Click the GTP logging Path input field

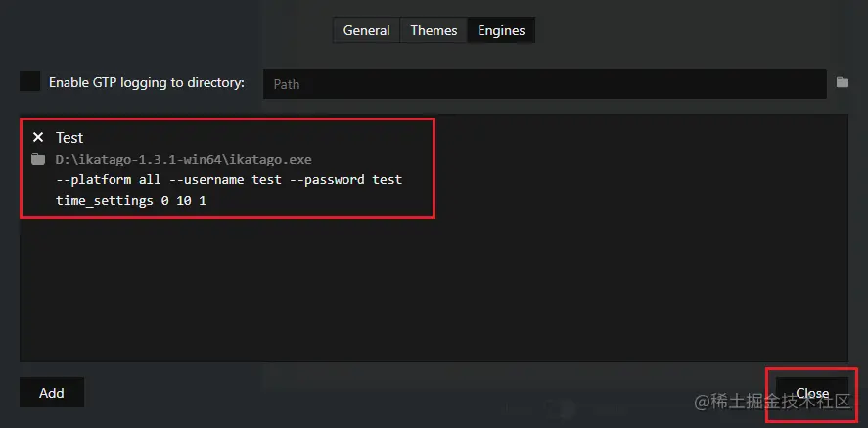click(x=545, y=84)
